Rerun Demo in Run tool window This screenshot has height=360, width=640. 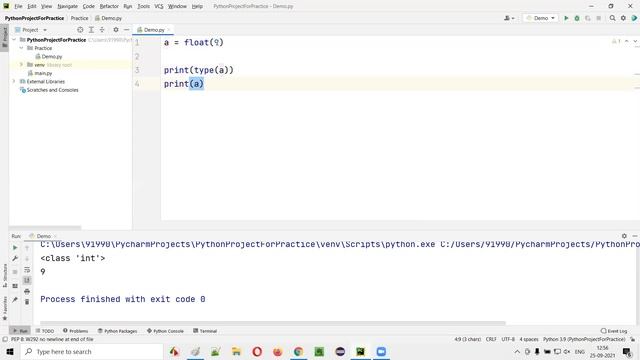(x=15, y=248)
